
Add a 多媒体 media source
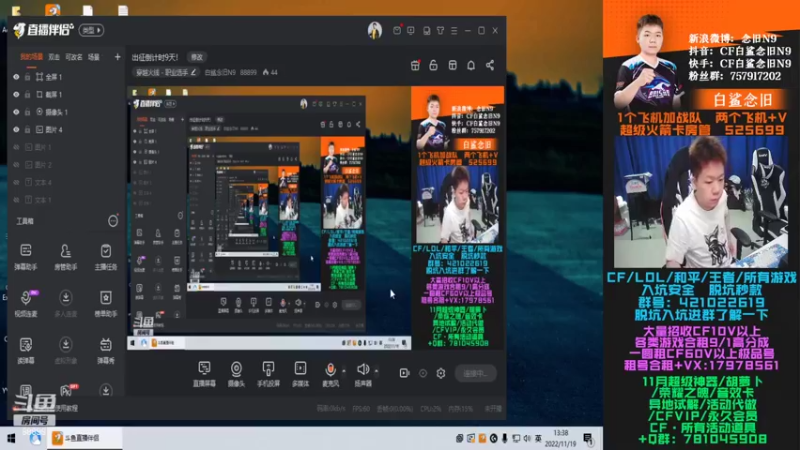tap(301, 373)
